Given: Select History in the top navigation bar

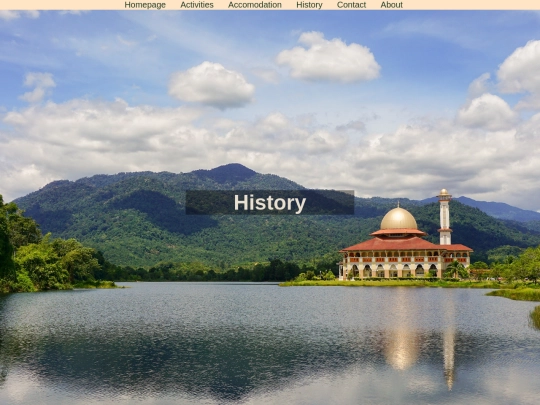Looking at the screenshot, I should coord(309,5).
